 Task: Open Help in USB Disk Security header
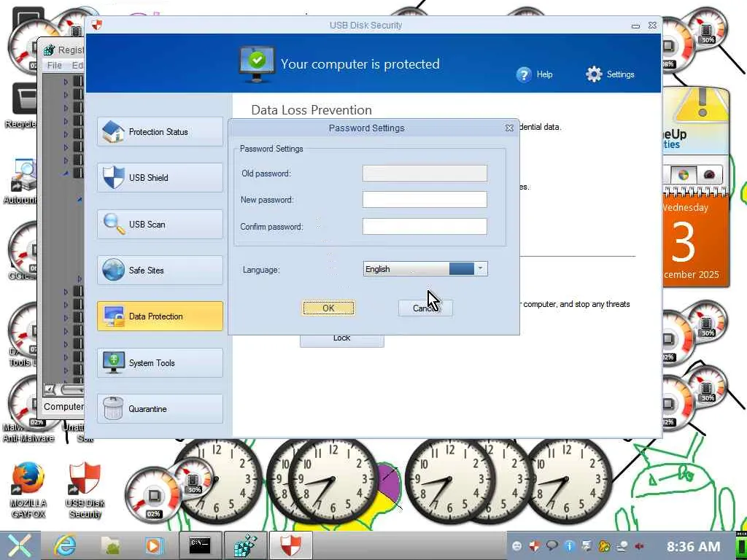pos(535,74)
